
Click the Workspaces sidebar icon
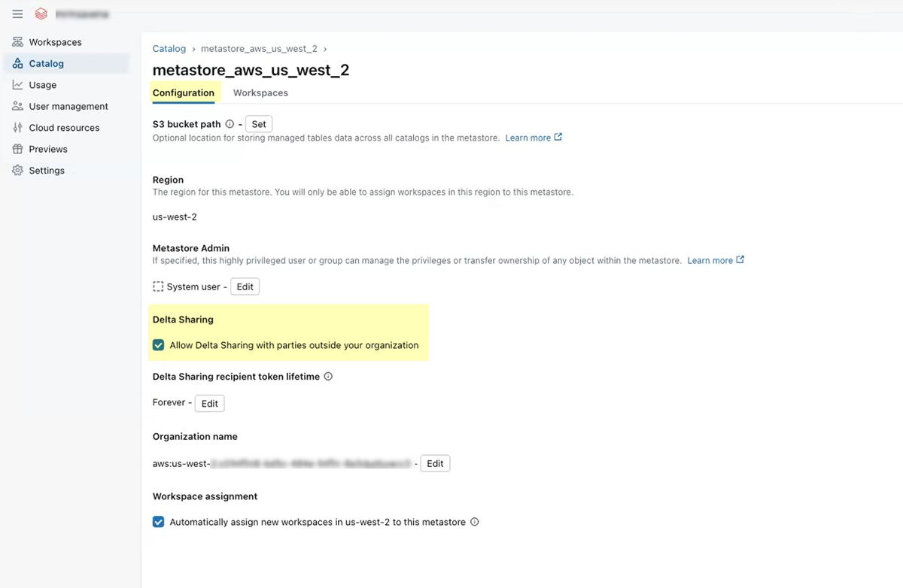[x=17, y=42]
